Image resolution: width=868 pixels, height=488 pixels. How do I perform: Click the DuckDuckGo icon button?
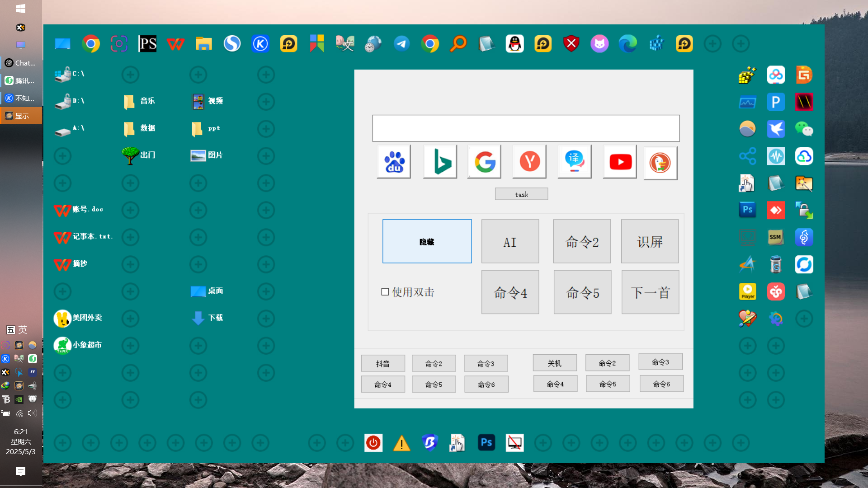coord(660,163)
